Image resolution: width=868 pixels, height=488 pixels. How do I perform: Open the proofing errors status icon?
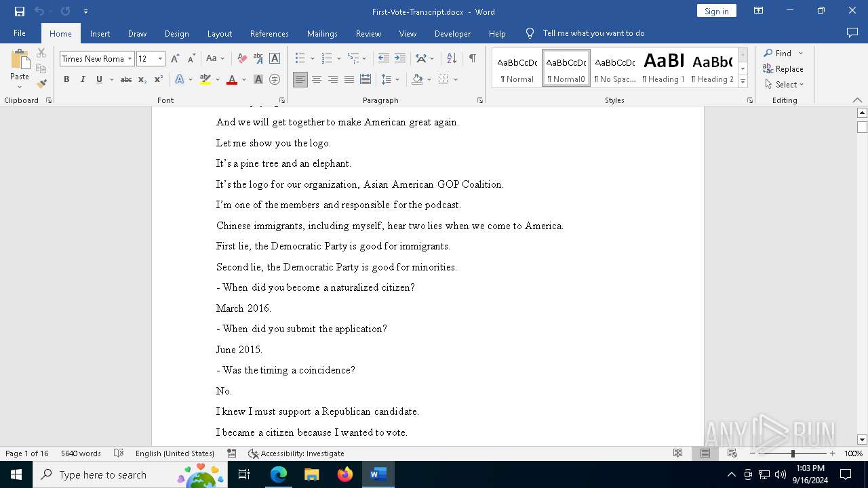119,453
